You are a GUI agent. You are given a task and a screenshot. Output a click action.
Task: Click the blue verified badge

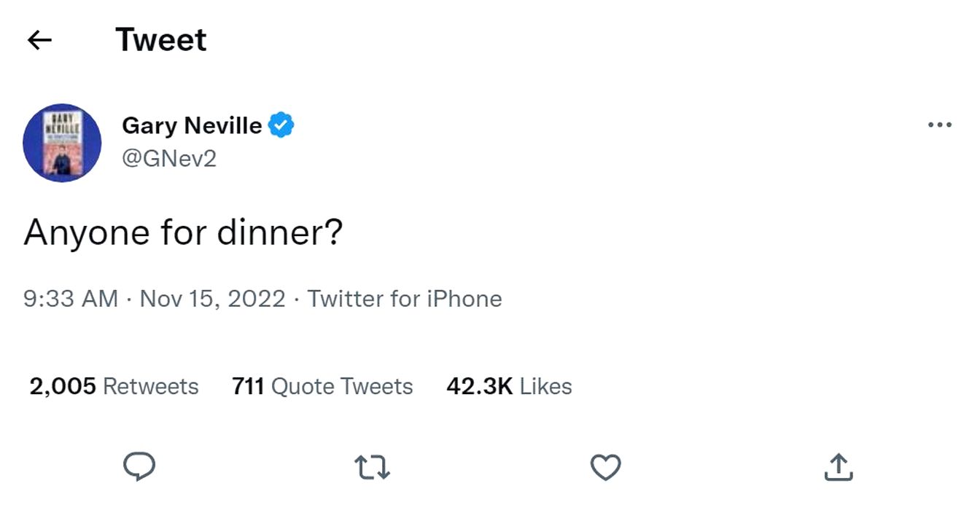(x=281, y=125)
